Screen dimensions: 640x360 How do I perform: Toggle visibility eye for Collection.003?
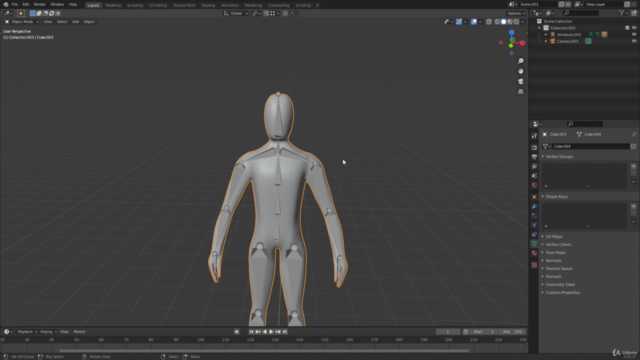click(634, 28)
